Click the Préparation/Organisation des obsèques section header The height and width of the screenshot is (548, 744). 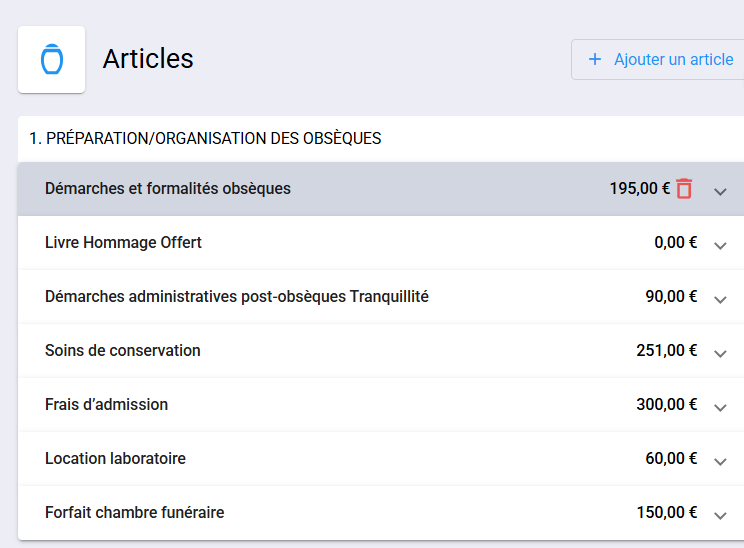point(205,138)
